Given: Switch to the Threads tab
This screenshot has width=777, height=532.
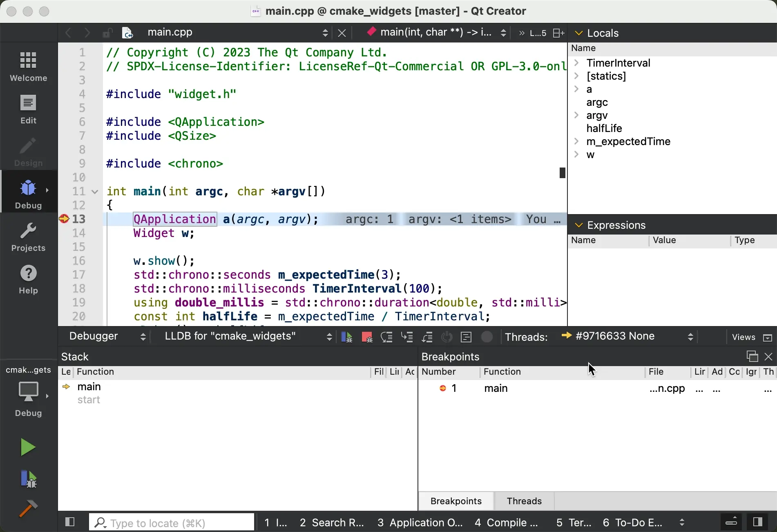Looking at the screenshot, I should click(523, 501).
